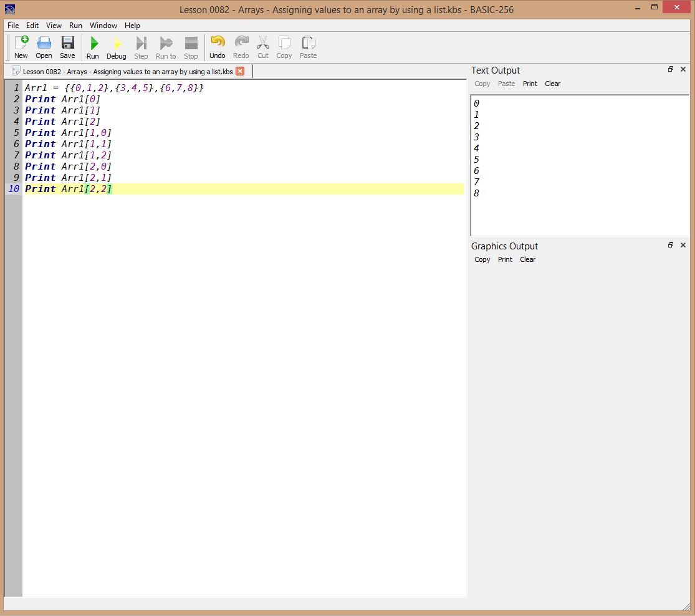Open the Run menu
Image resolution: width=695 pixels, height=616 pixels.
point(75,26)
